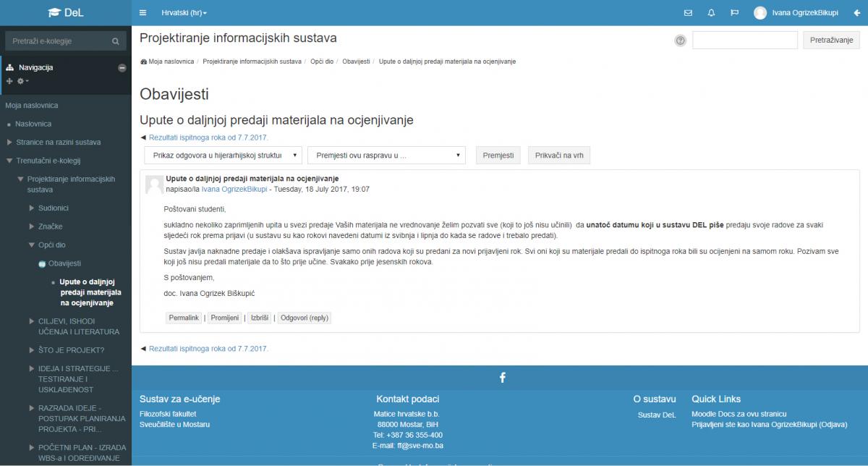Click the forum search input field
Screen dimensions: 868x466
tap(744, 41)
